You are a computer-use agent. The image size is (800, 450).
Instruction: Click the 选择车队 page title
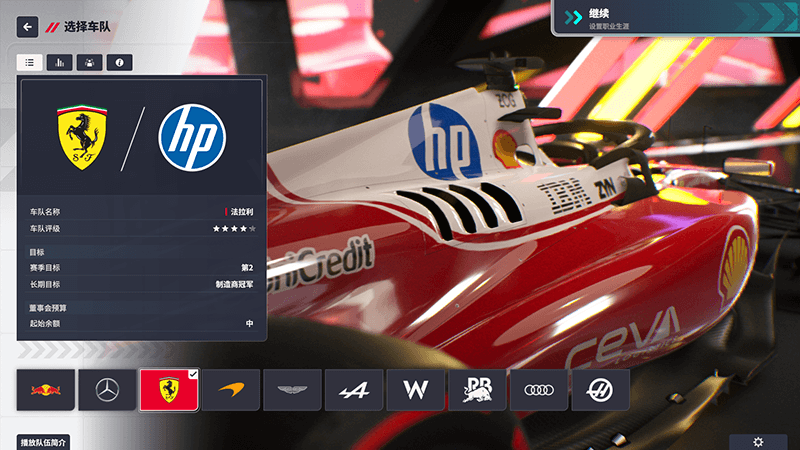tap(87, 27)
